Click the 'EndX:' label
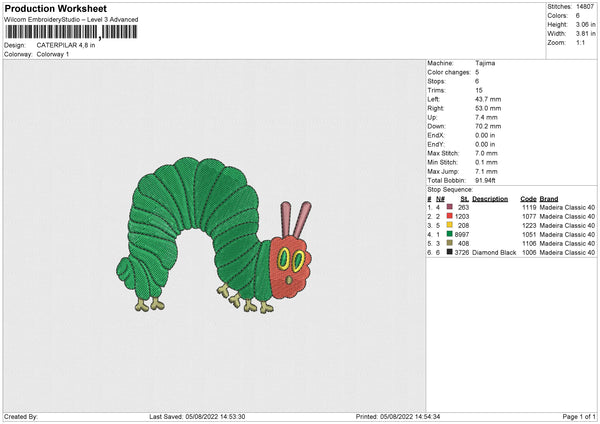This screenshot has width=600, height=424. coord(436,135)
